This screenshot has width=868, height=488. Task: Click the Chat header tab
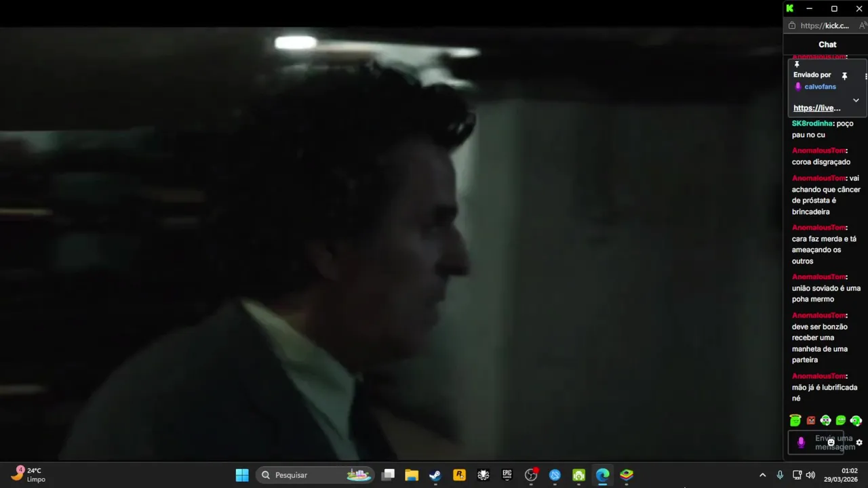coord(827,44)
